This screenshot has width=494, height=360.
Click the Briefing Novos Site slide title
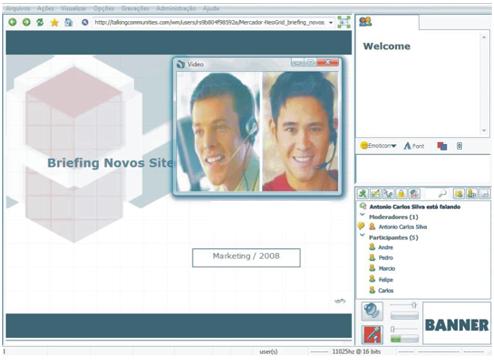[111, 163]
